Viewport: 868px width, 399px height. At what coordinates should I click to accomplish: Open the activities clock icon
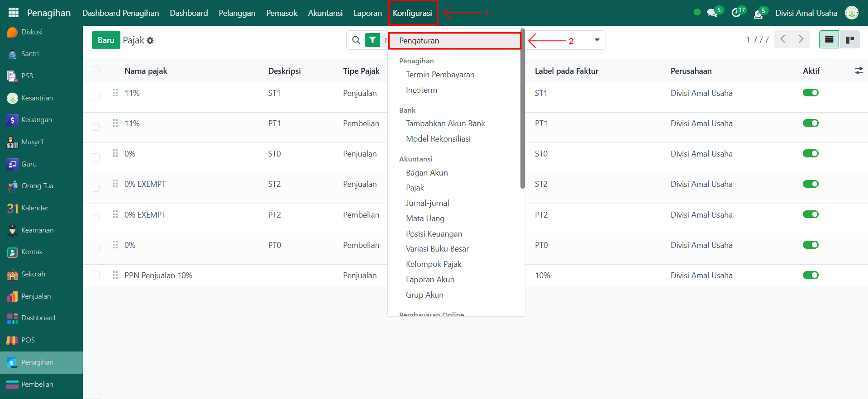tap(736, 13)
